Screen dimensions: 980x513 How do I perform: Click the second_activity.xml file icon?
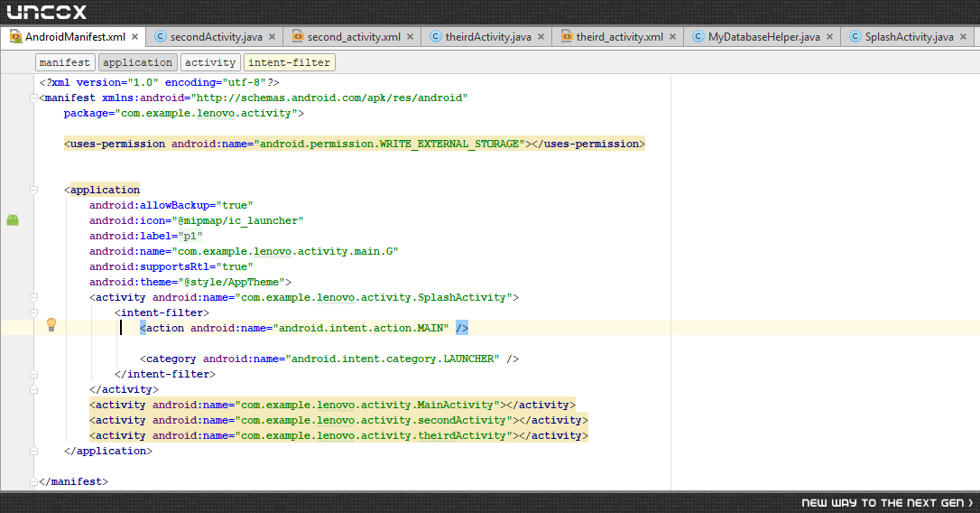[298, 37]
